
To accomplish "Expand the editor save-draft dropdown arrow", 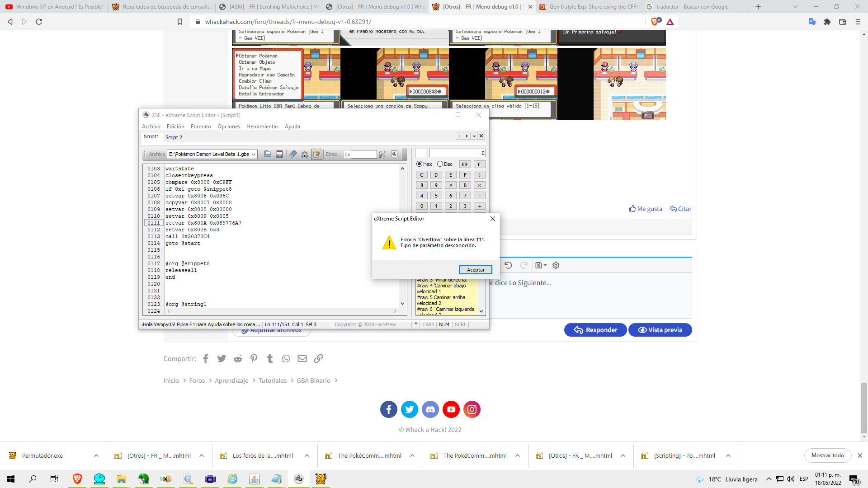I will [x=545, y=265].
